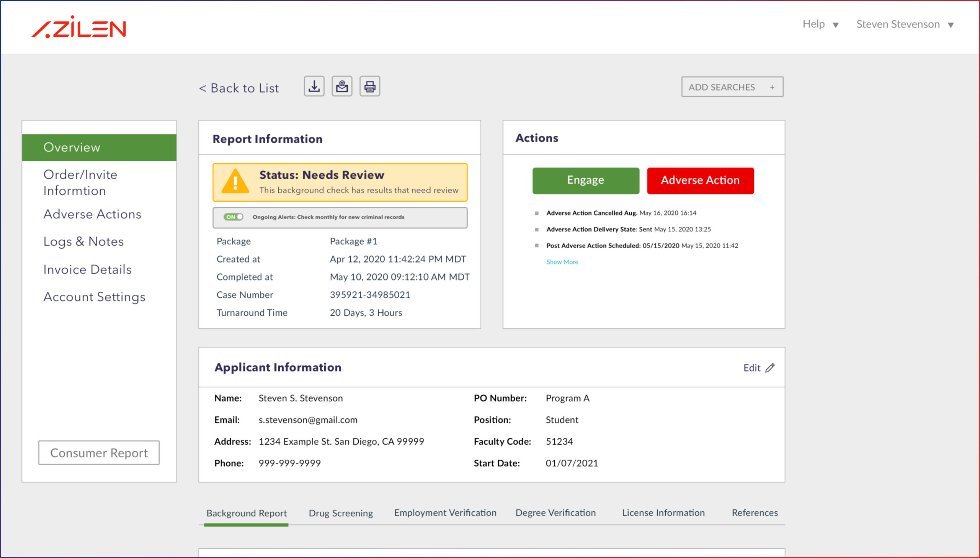Switch to the Degree Verification tab
This screenshot has height=558, width=980.
coord(556,513)
